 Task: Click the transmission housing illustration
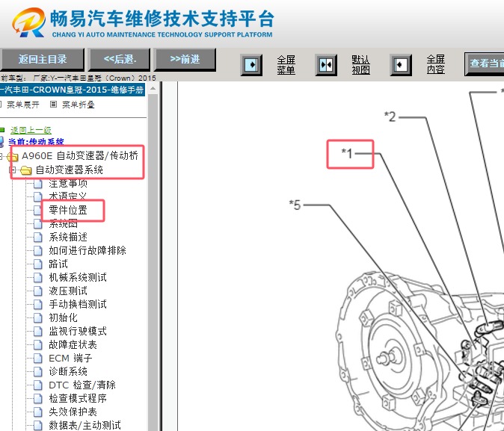(x=420, y=351)
